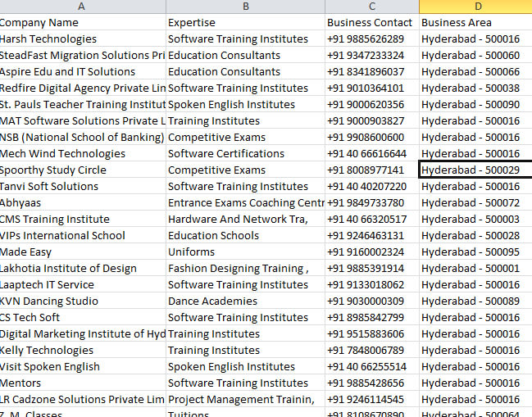The height and width of the screenshot is (417, 532).
Task: Click 'Competitive Exams' in NSB row
Action: (x=245, y=137)
